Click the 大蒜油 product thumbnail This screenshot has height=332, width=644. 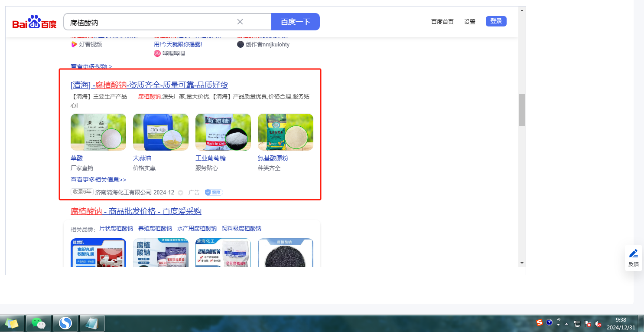click(x=161, y=132)
